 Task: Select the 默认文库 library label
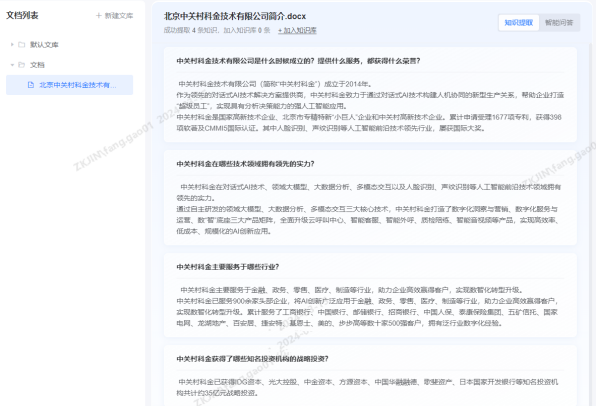(x=44, y=44)
